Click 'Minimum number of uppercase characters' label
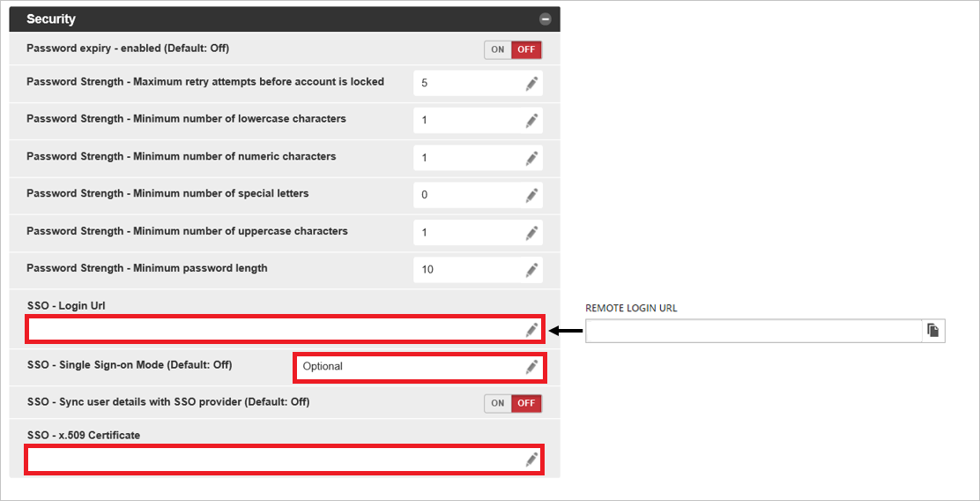 188,231
